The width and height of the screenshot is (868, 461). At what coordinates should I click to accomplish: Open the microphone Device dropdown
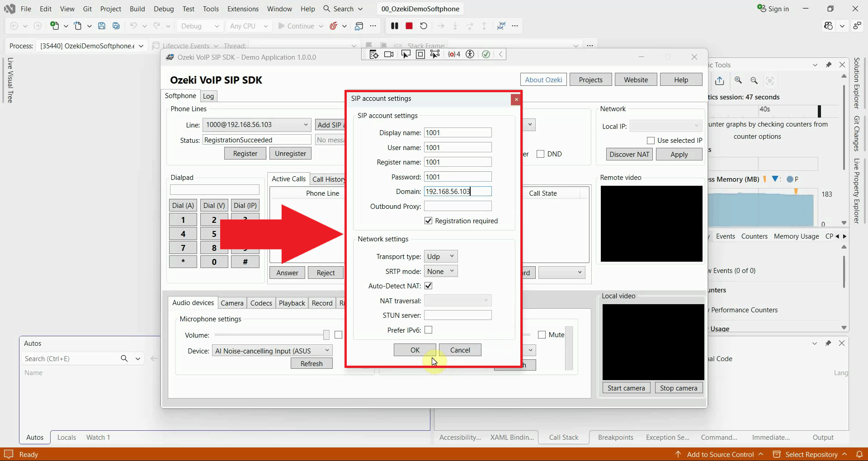272,351
